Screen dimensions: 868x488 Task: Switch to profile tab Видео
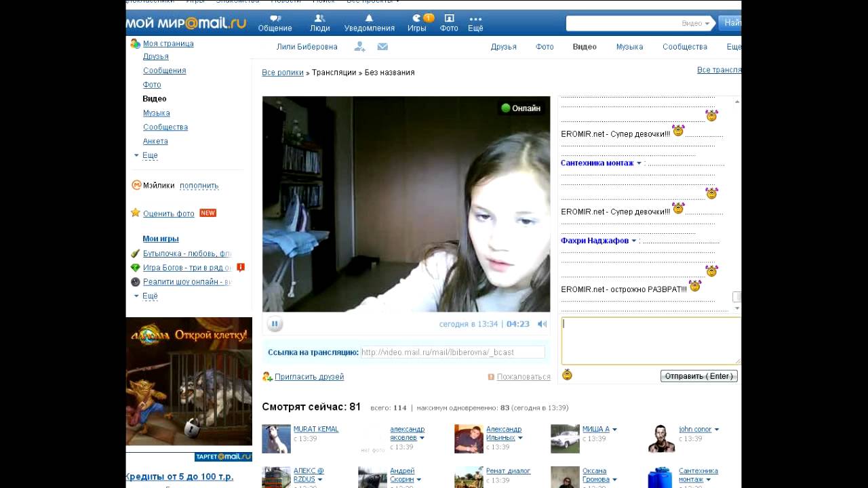tap(585, 47)
